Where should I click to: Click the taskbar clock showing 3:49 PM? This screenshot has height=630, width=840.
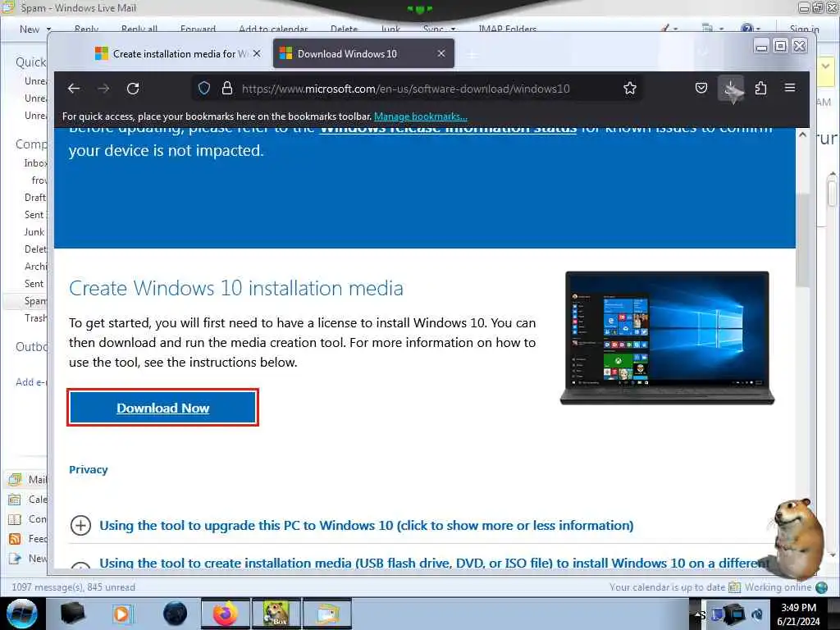point(798,614)
